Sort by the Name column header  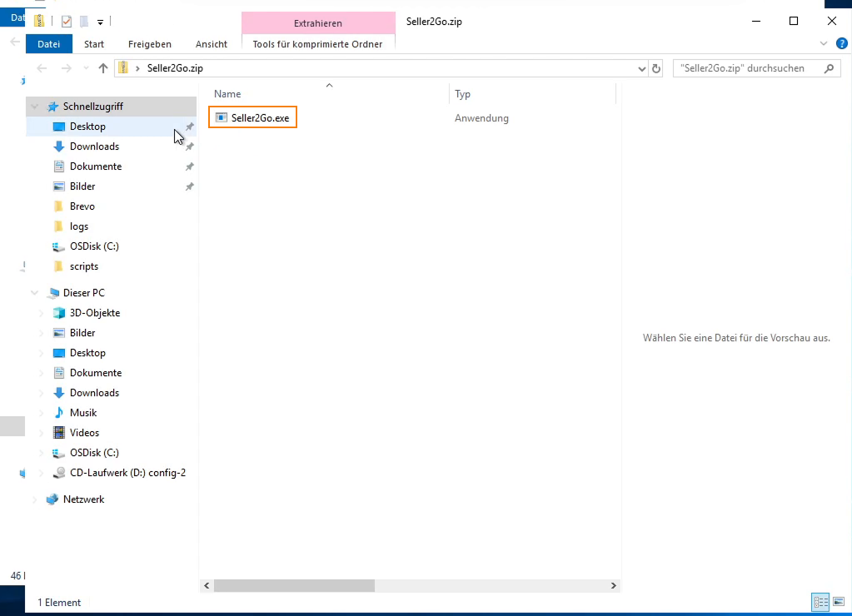click(x=227, y=94)
